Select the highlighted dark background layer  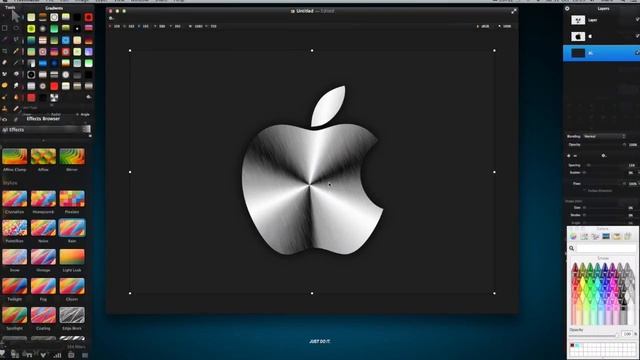pos(601,53)
